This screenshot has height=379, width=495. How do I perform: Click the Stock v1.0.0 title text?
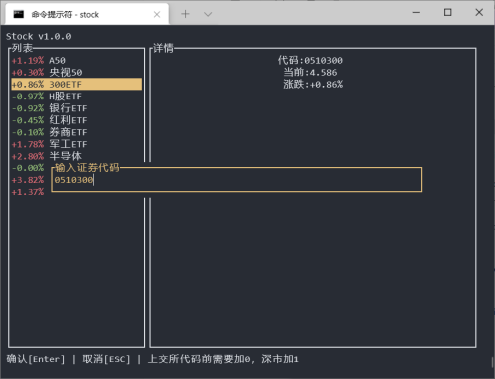(39, 36)
